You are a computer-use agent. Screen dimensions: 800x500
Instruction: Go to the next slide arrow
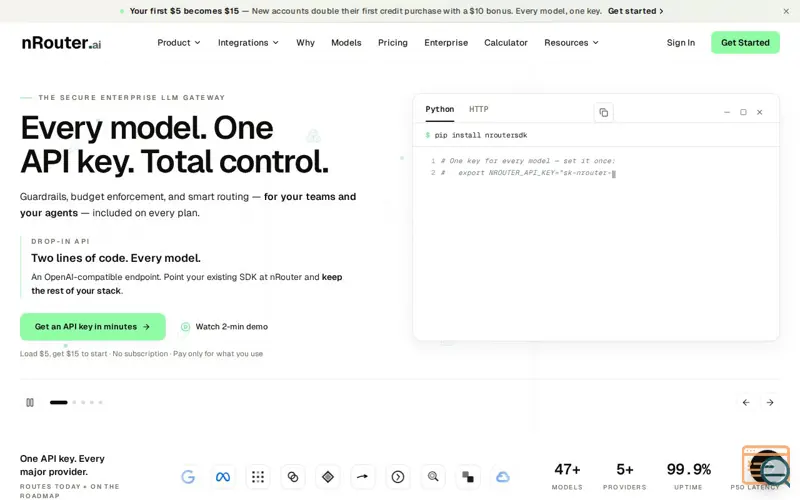[x=770, y=403]
